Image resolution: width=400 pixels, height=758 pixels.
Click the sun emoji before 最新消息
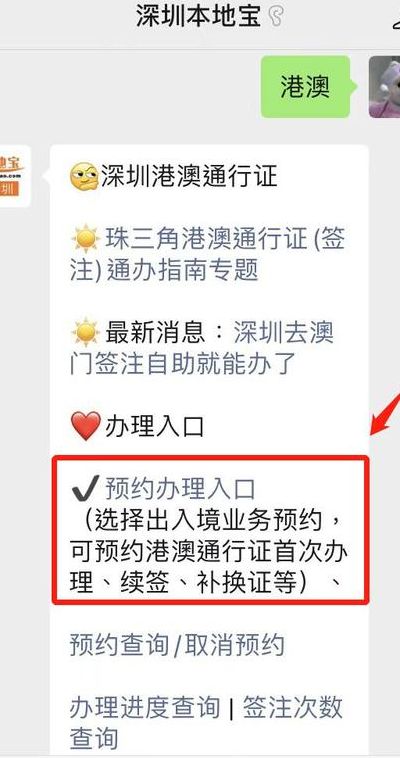click(x=85, y=333)
